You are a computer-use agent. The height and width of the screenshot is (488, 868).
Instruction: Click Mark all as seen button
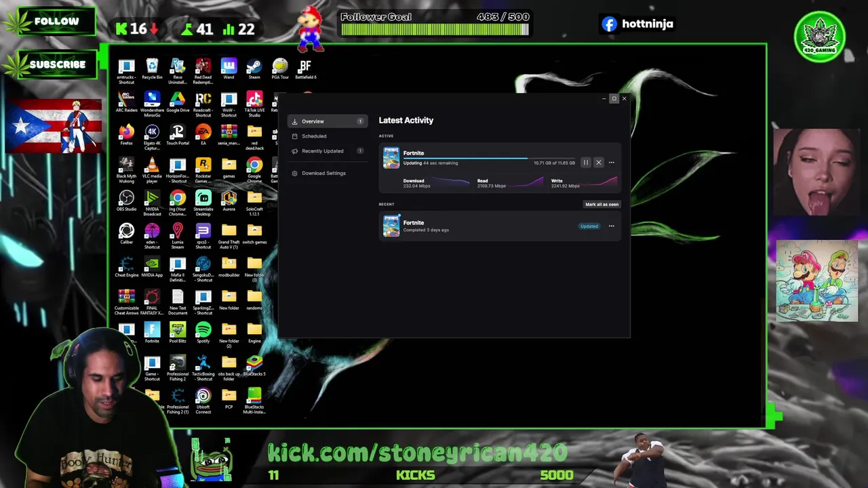pos(602,204)
